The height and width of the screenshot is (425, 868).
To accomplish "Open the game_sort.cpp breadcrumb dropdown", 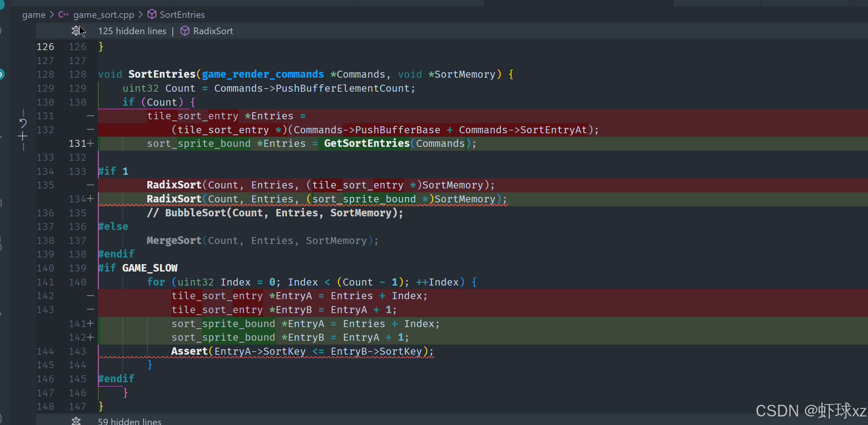I will (x=103, y=15).
